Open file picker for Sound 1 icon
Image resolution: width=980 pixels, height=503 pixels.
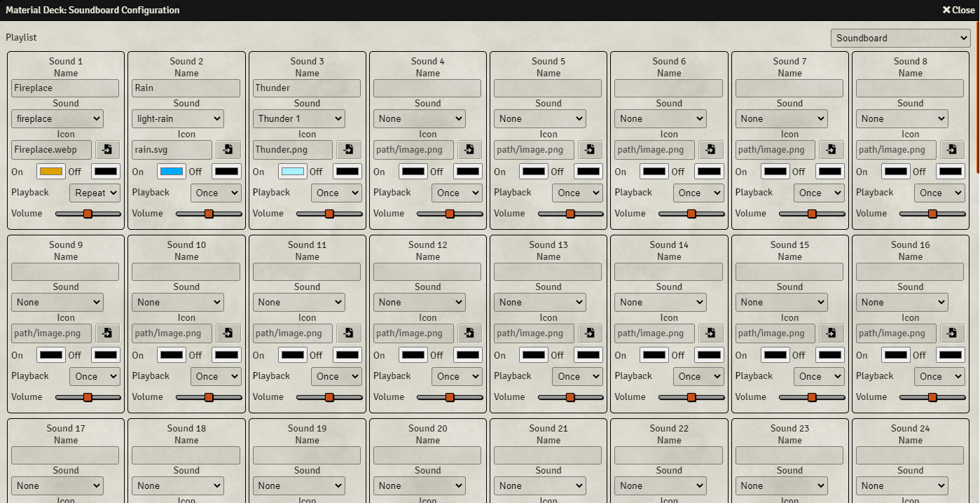[x=107, y=150]
